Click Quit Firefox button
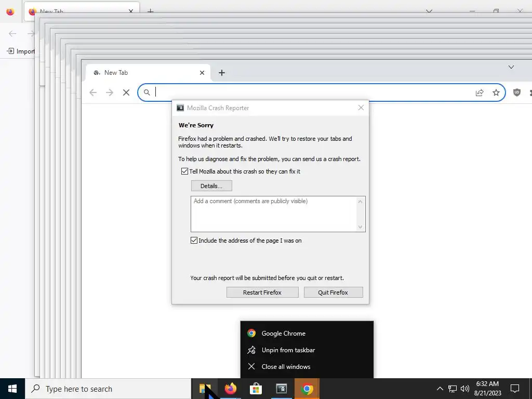Viewport: 532px width, 399px height. point(333,292)
